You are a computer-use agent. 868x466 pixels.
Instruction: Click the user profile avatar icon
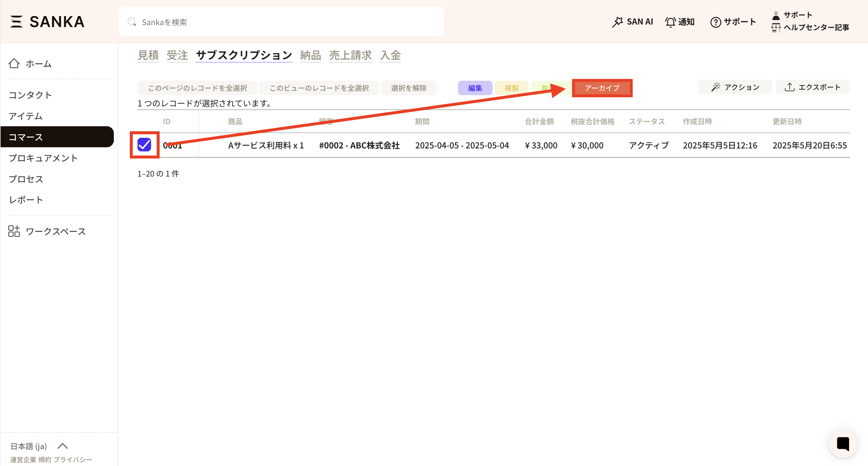[x=776, y=15]
